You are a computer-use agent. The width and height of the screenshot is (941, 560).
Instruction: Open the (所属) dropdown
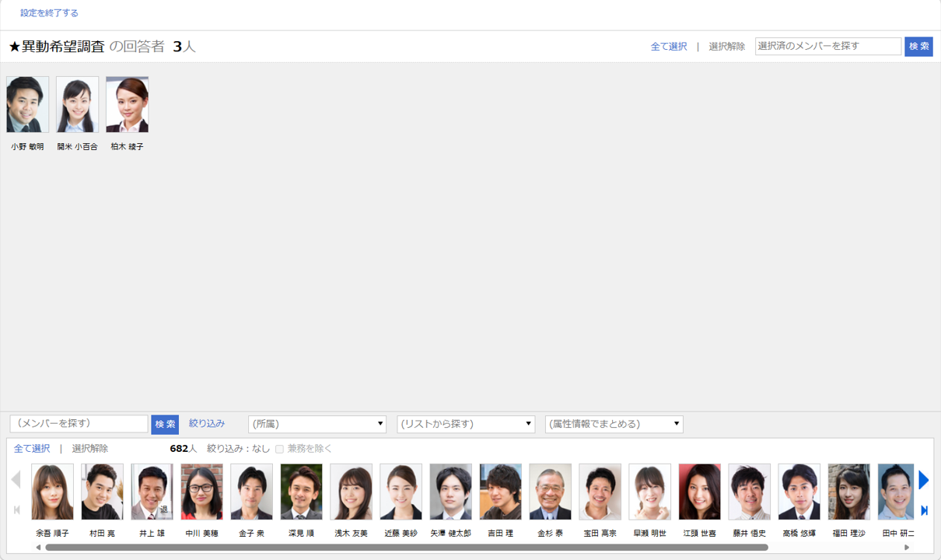[x=317, y=424]
